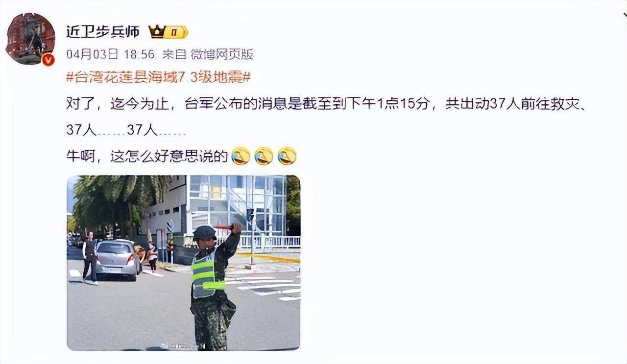Screen dimensions: 627x364
Task: Click the text 37人……37人……
Action: 126,130
